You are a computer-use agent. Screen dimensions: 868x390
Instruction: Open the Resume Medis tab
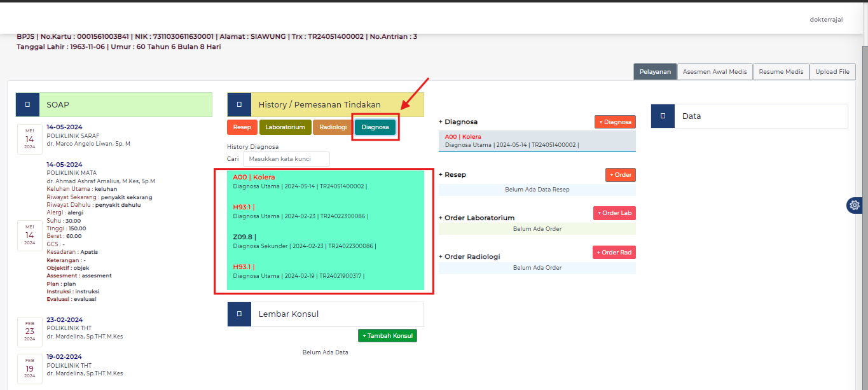click(x=781, y=72)
